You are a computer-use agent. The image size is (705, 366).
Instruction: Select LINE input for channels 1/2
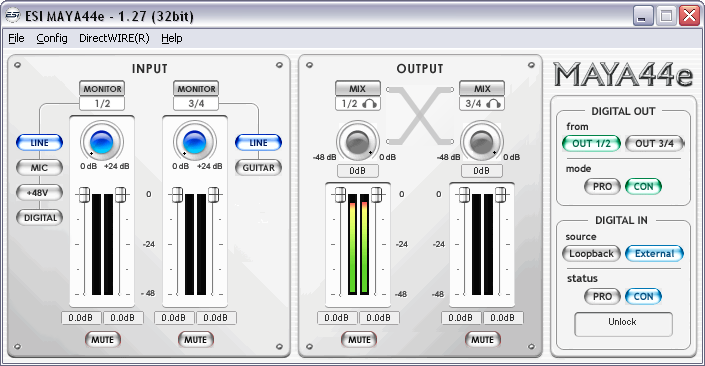(x=39, y=143)
